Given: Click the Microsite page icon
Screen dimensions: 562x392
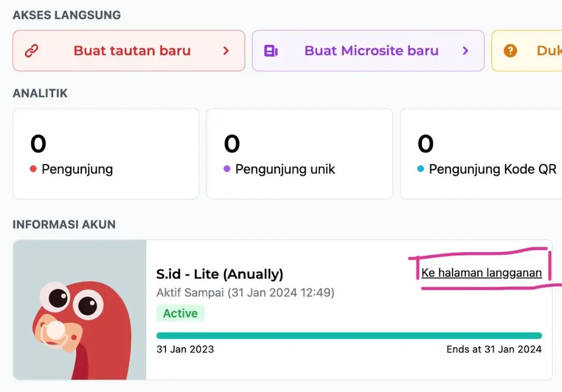Looking at the screenshot, I should 271,51.
